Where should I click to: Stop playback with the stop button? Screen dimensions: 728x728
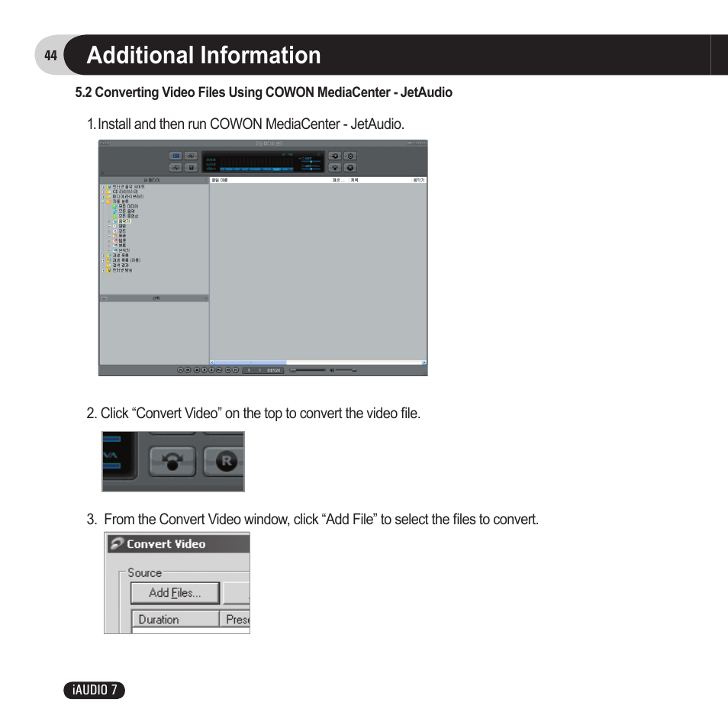coord(197,370)
